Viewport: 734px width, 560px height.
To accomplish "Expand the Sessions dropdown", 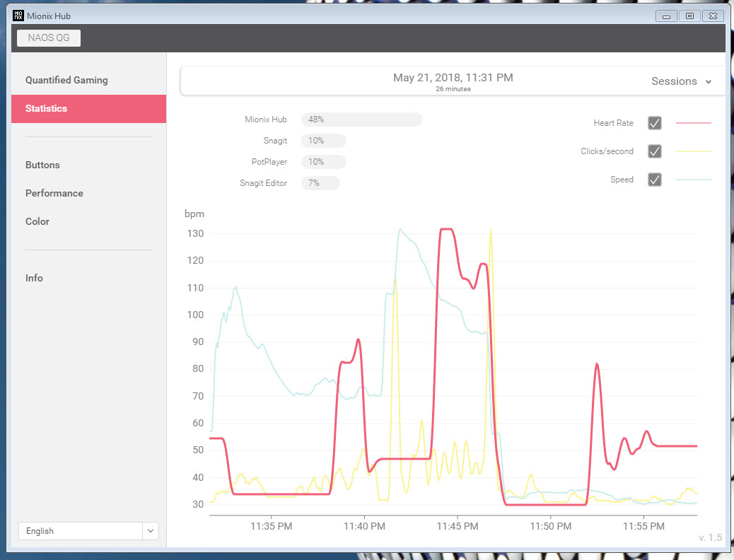I will (681, 81).
